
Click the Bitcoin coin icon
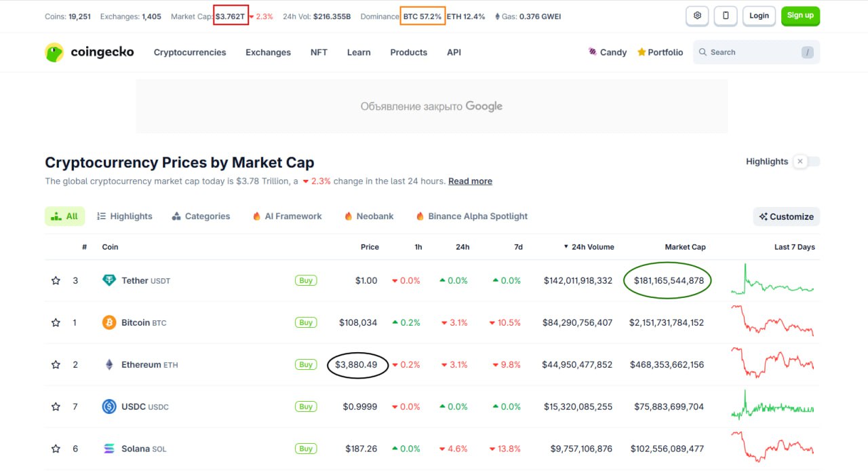109,322
